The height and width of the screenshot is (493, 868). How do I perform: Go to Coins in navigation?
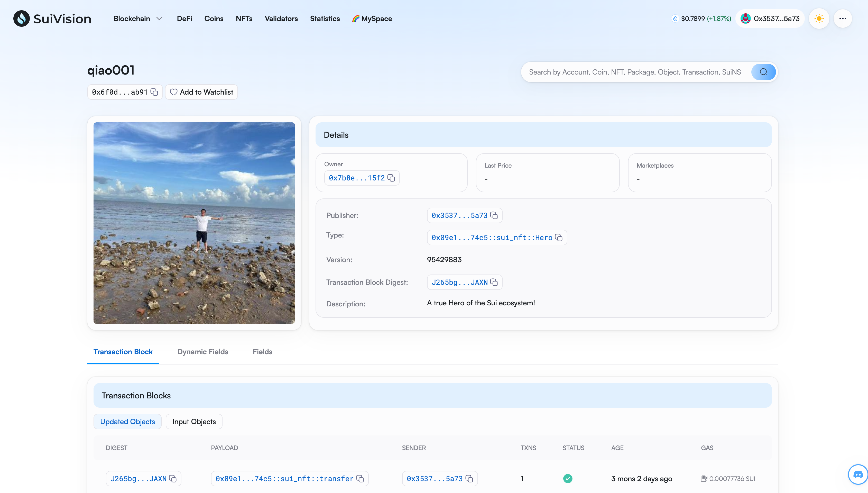click(x=214, y=19)
